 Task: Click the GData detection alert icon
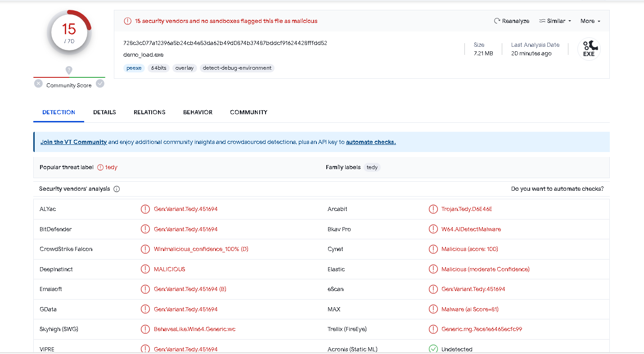(x=145, y=309)
